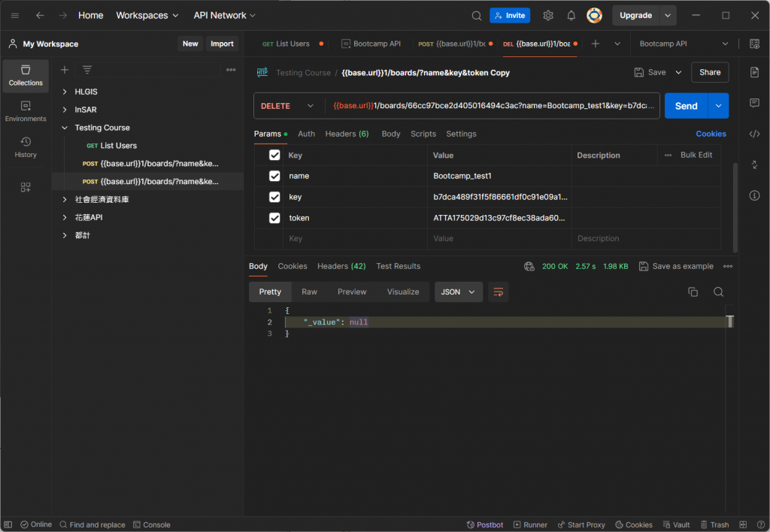Uncheck the key parameter checkbox
The width and height of the screenshot is (770, 532).
click(274, 197)
